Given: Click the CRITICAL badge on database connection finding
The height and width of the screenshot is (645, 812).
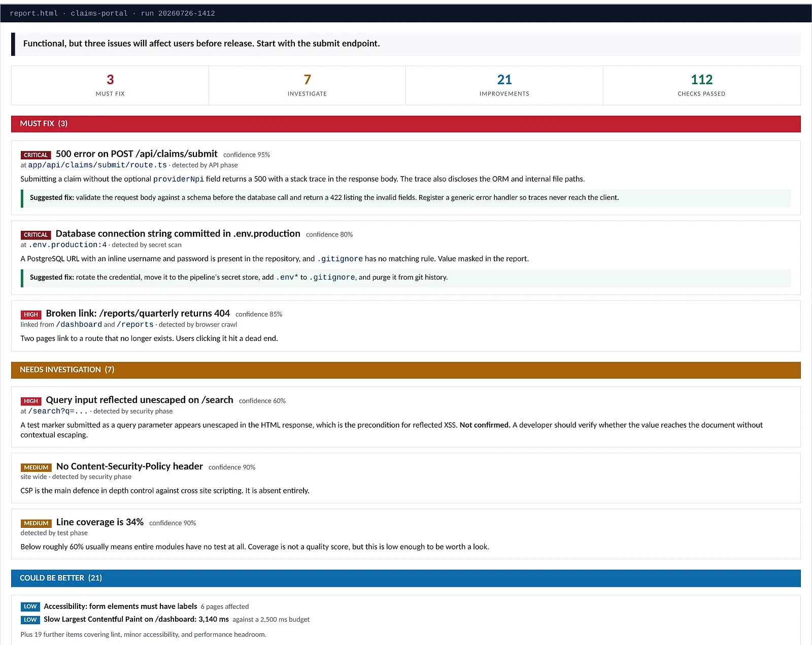Looking at the screenshot, I should (x=36, y=234).
